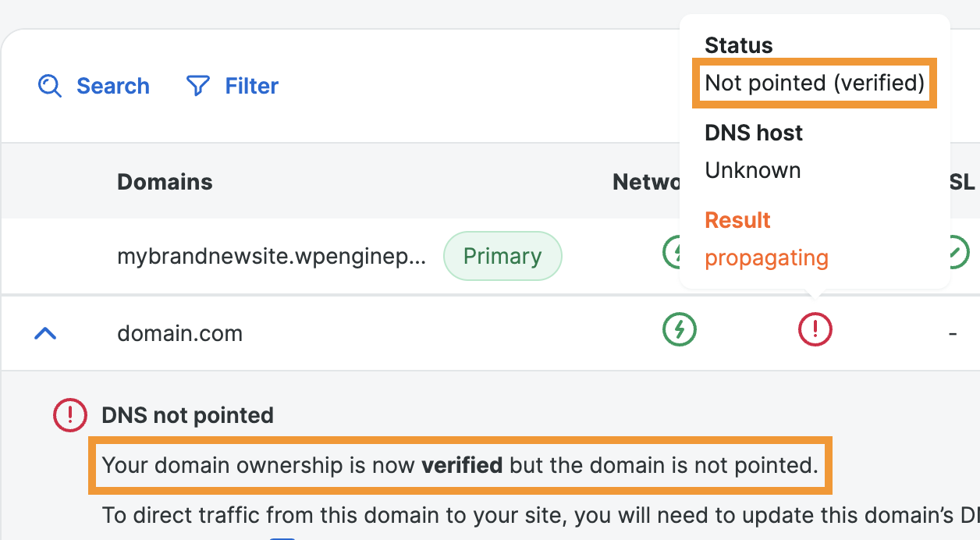Click the Unknown DNS host value
This screenshot has height=540, width=980.
click(x=752, y=170)
